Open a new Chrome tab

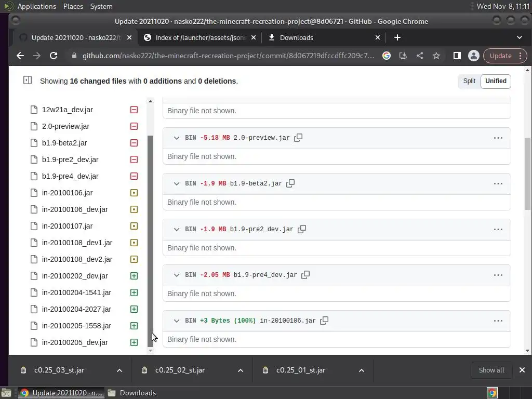point(397,37)
